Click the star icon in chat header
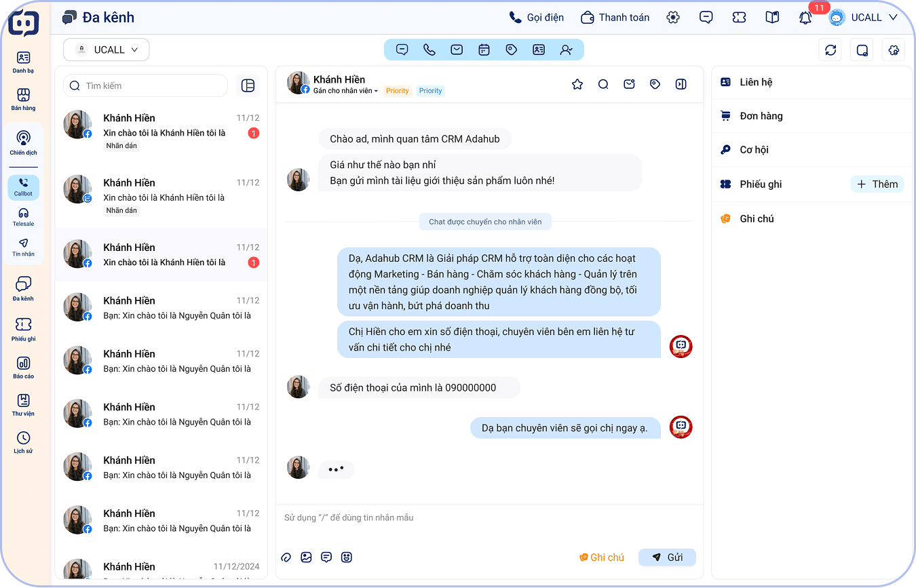The width and height of the screenshot is (916, 588). pyautogui.click(x=577, y=84)
